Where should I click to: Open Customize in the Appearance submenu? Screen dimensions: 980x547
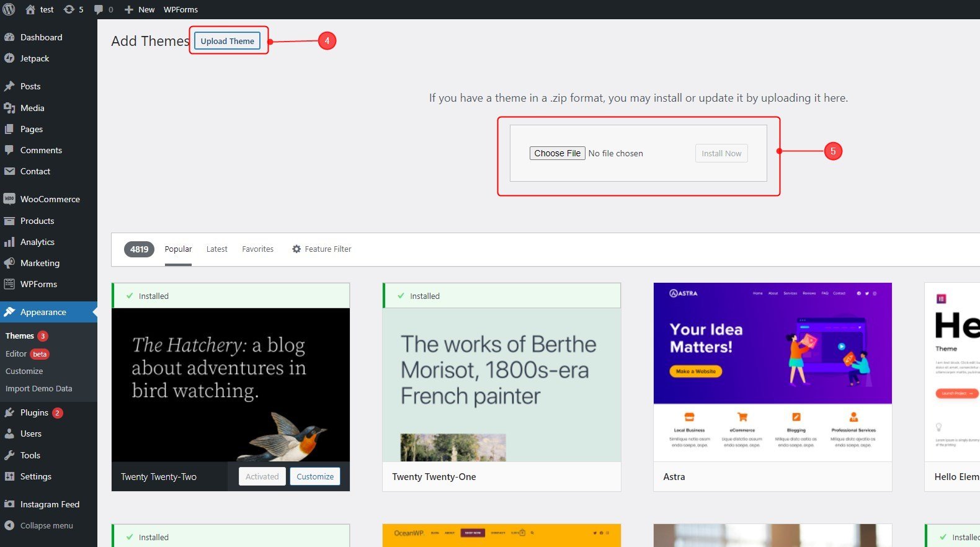24,371
